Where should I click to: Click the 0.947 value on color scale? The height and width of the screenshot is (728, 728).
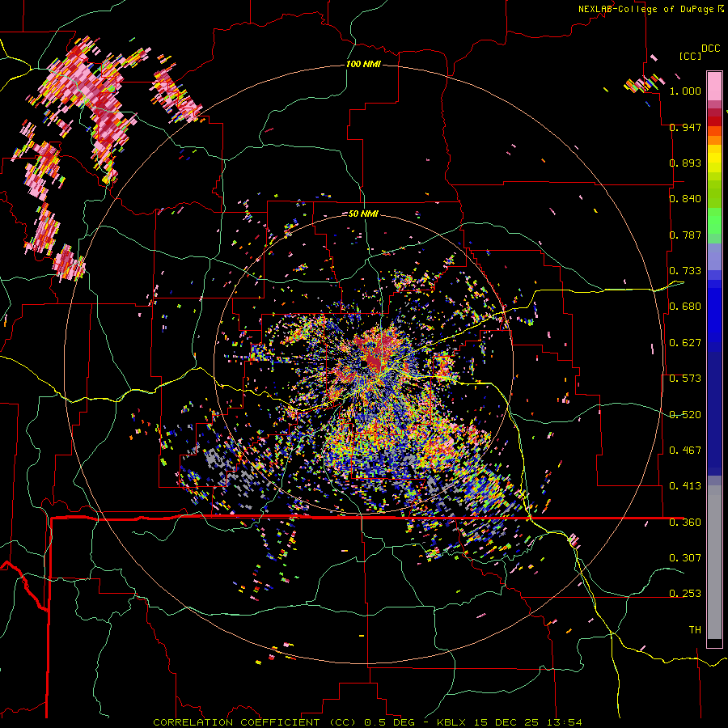(x=685, y=127)
